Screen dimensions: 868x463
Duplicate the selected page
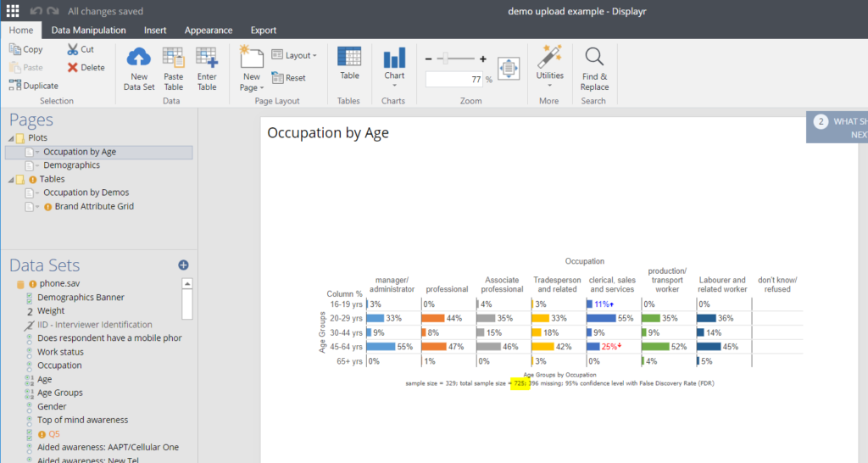click(34, 86)
